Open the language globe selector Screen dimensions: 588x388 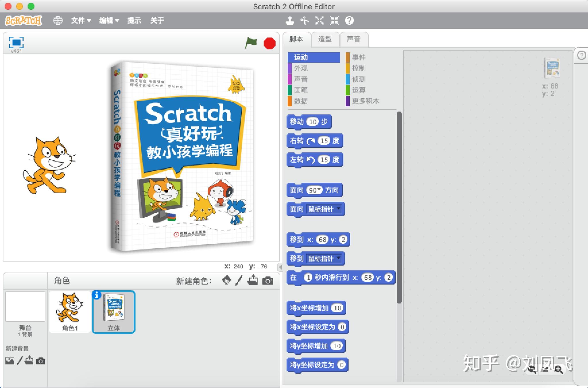click(58, 20)
